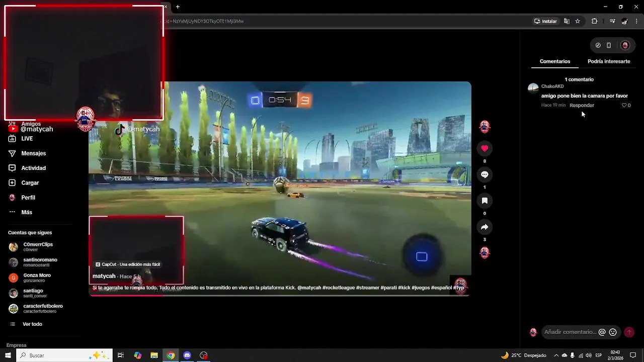Save video with the bookmark icon

(485, 201)
